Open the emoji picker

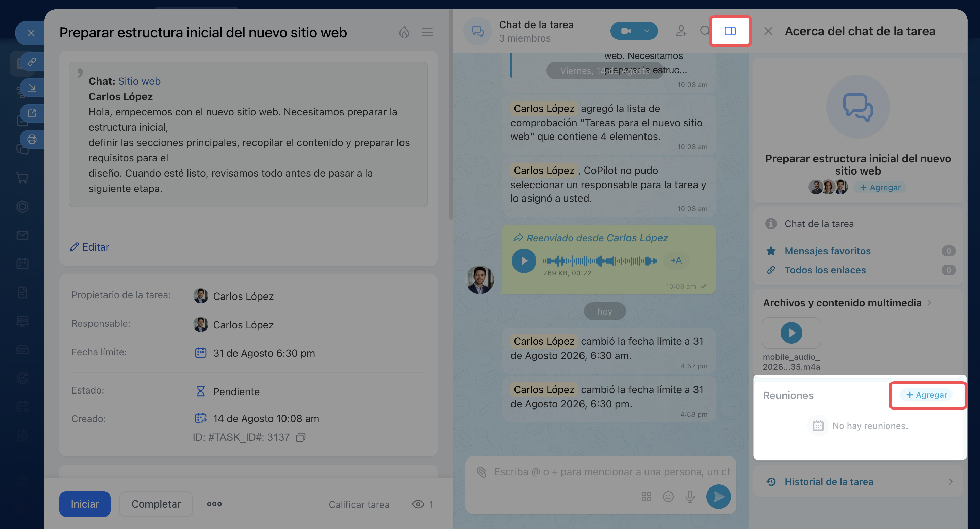tap(668, 497)
